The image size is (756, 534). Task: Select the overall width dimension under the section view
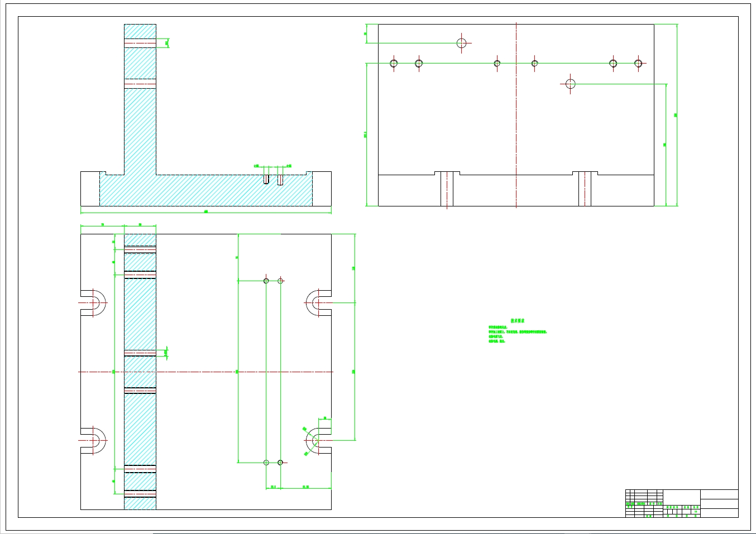[x=206, y=211]
